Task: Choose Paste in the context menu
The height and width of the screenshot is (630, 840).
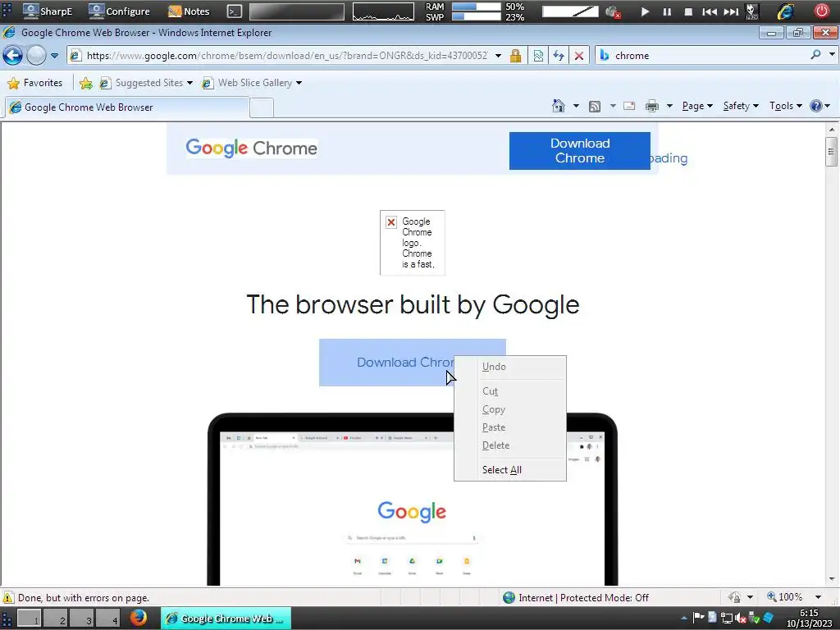Action: [x=510, y=427]
